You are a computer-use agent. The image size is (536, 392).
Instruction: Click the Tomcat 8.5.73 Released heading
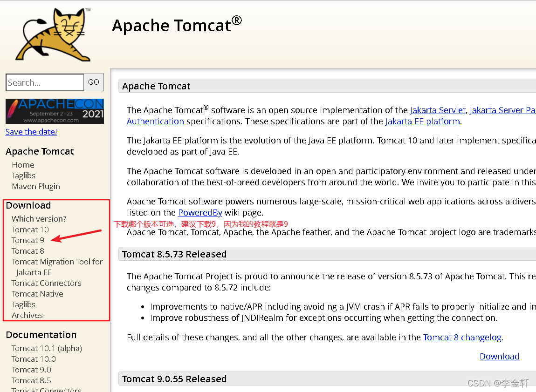click(174, 254)
